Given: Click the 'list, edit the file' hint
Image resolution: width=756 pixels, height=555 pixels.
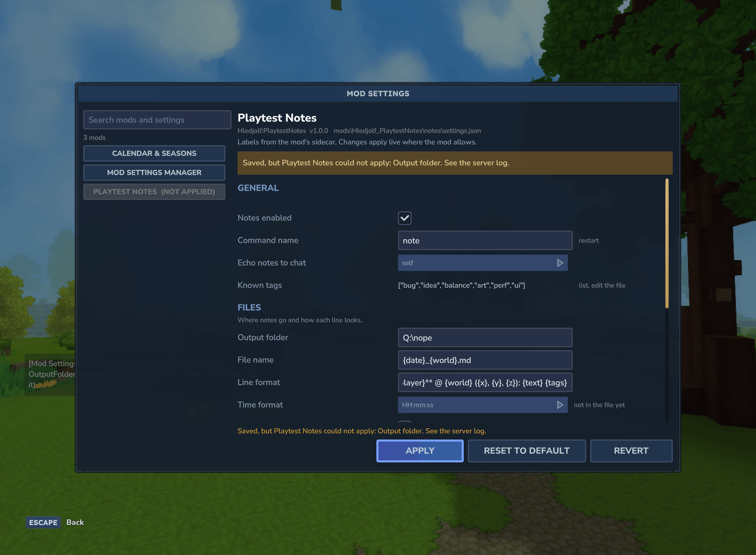Looking at the screenshot, I should pyautogui.click(x=602, y=286).
